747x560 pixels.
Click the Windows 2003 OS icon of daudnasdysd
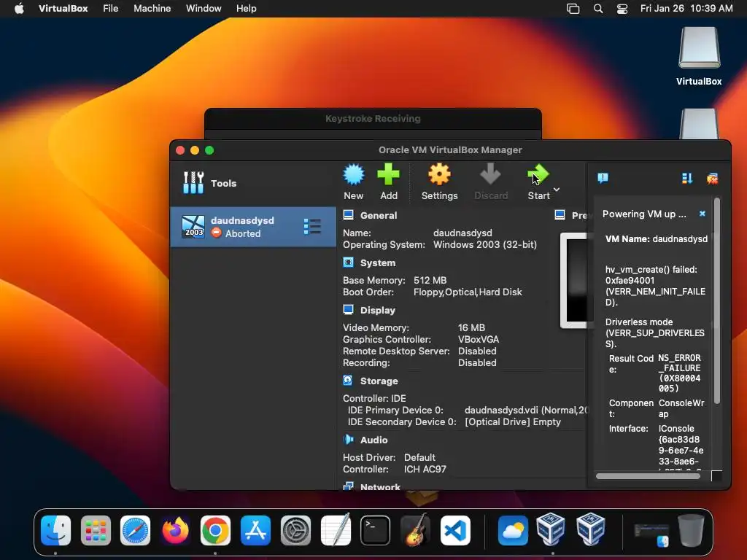(193, 227)
